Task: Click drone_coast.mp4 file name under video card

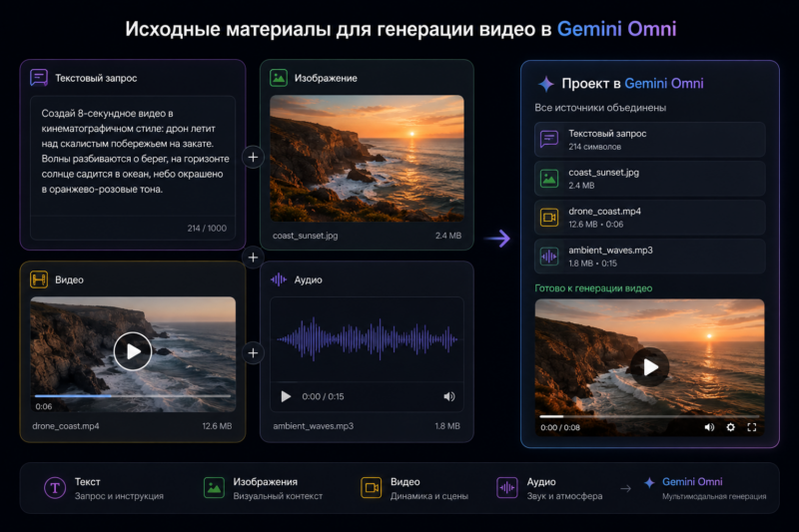Action: [66, 425]
